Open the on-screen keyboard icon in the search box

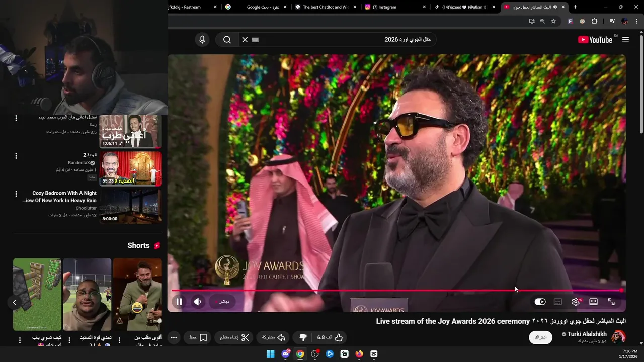click(255, 40)
